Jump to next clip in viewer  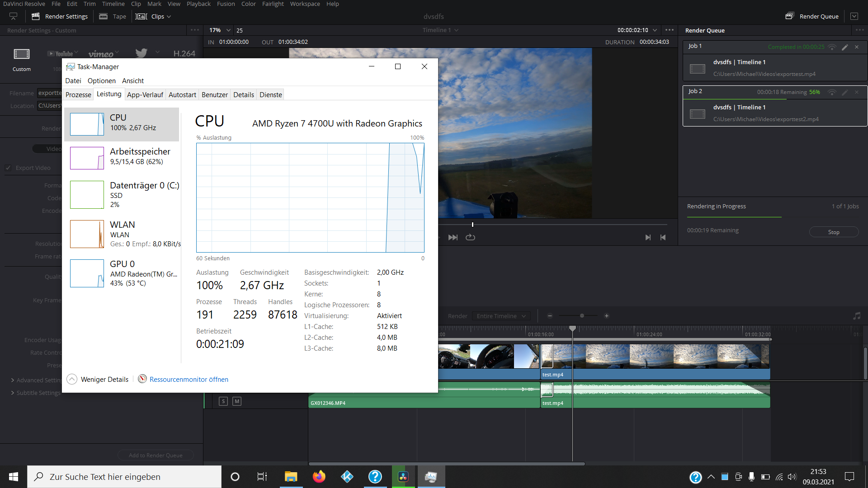click(648, 237)
